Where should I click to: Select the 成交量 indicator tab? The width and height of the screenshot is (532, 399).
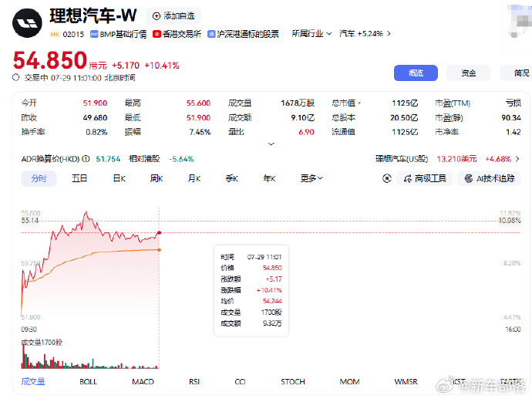[x=33, y=382]
